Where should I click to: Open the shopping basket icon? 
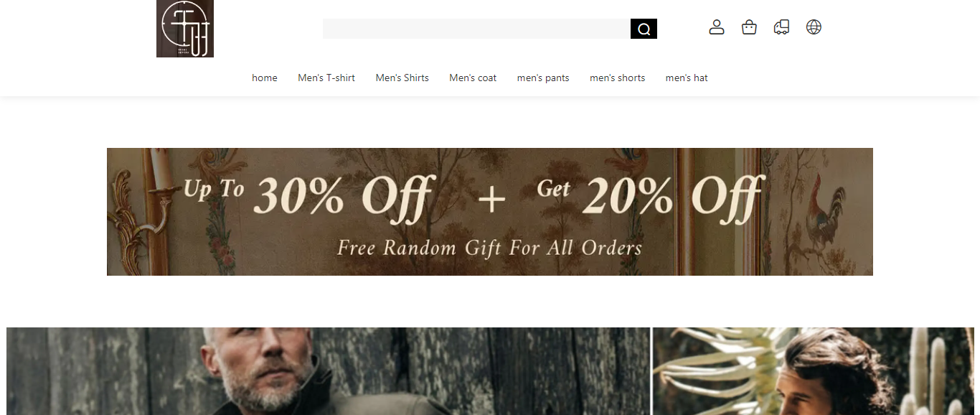click(749, 27)
